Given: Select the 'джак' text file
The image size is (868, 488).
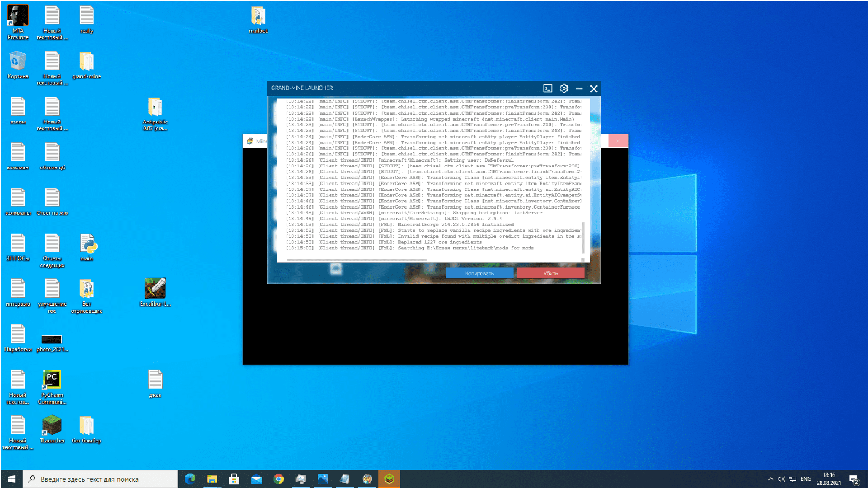Looking at the screenshot, I should coord(155,385).
